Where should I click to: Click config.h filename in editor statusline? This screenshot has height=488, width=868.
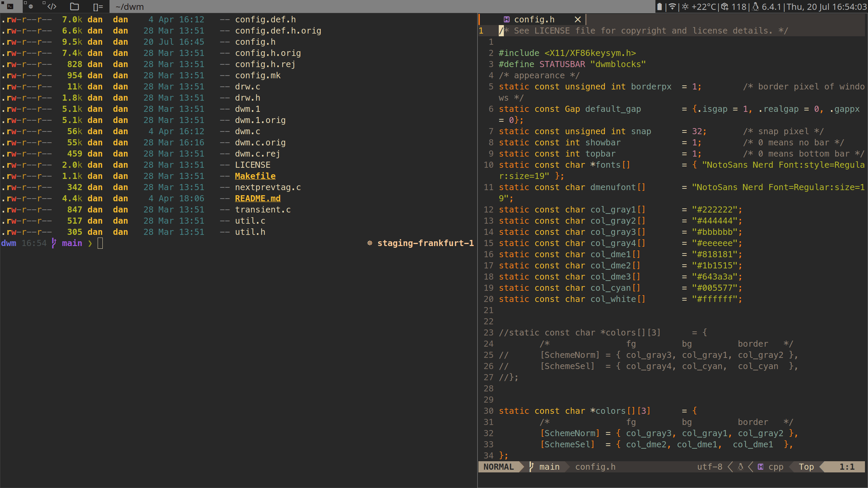coord(595,467)
